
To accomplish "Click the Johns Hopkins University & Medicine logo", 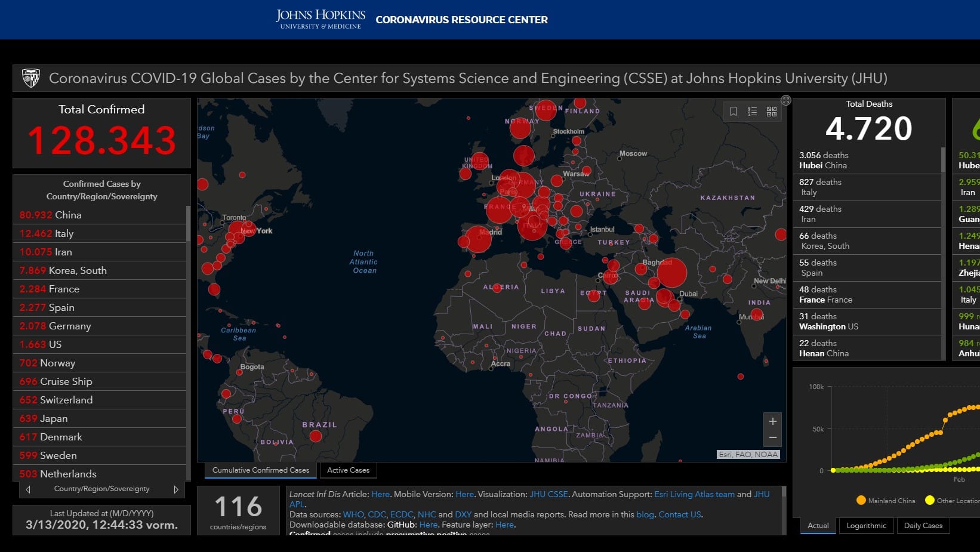I will pos(320,19).
